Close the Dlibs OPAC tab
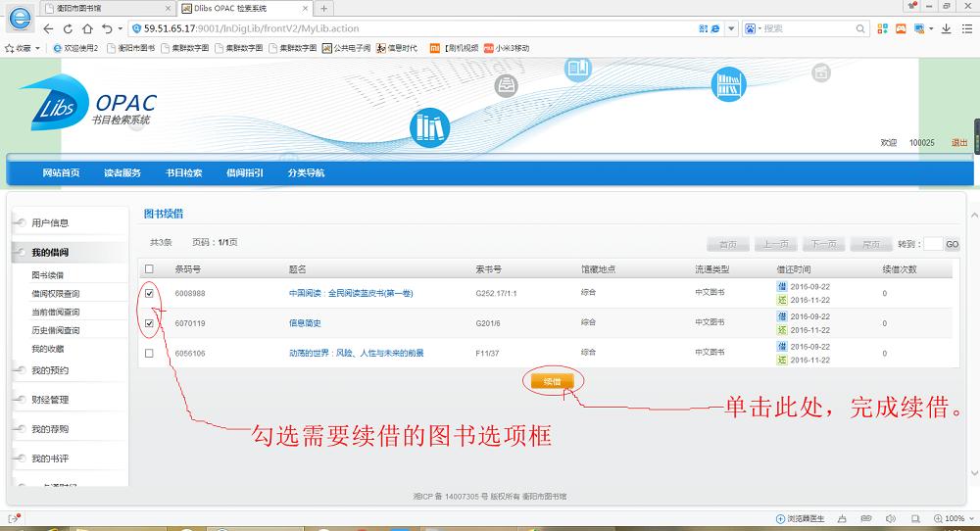The image size is (980, 531). click(x=305, y=8)
